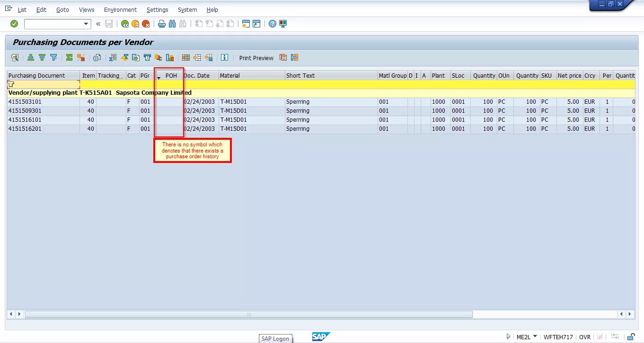Expand the POH column header arrow
The image size is (644, 343).
click(x=159, y=78)
